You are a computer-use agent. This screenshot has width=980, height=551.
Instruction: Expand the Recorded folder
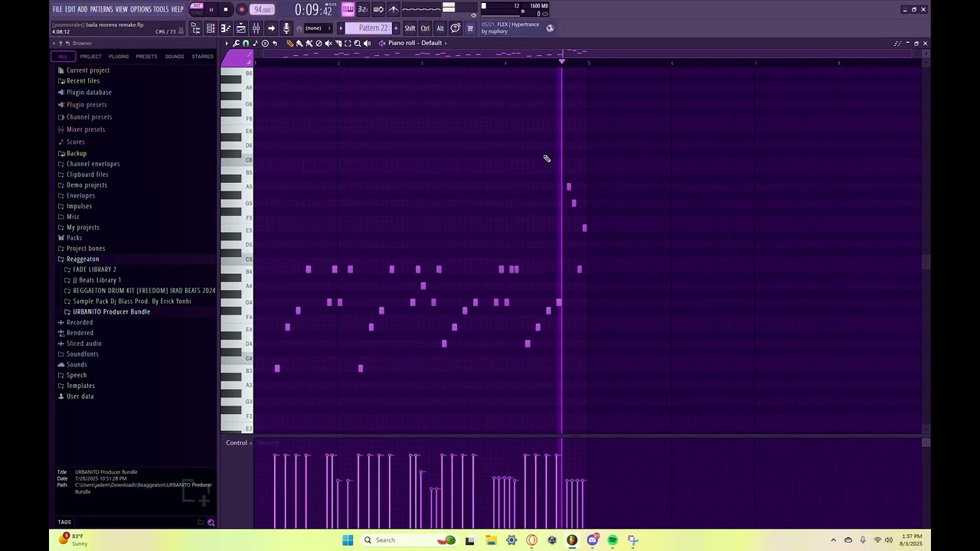(x=80, y=323)
